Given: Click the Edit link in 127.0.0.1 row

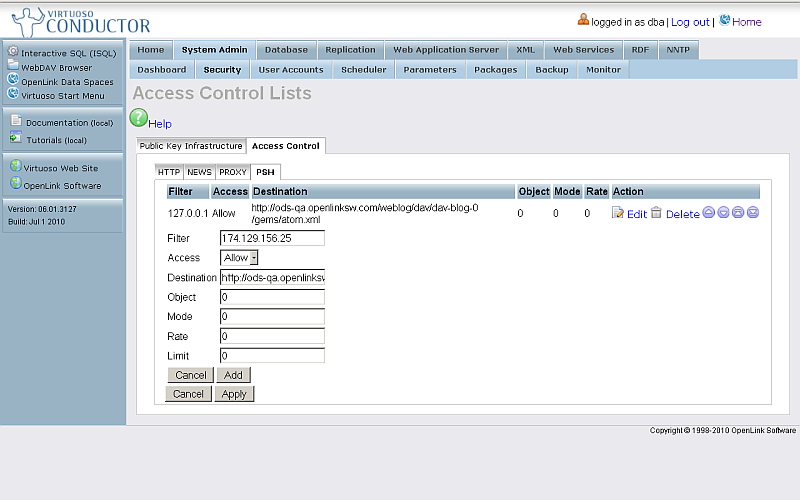Looking at the screenshot, I should [637, 214].
